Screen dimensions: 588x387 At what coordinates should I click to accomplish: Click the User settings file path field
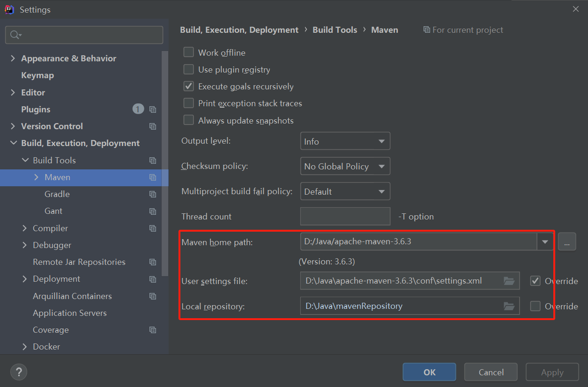410,281
